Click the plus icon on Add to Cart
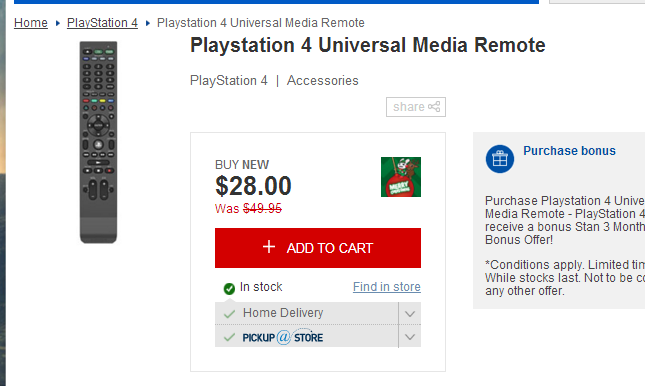The height and width of the screenshot is (386, 645). 269,247
